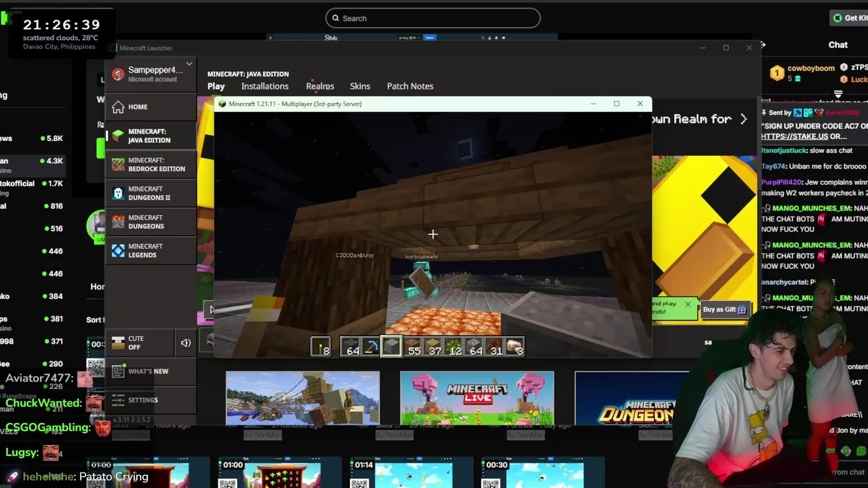Click the Sampepper4 account name

(155, 70)
